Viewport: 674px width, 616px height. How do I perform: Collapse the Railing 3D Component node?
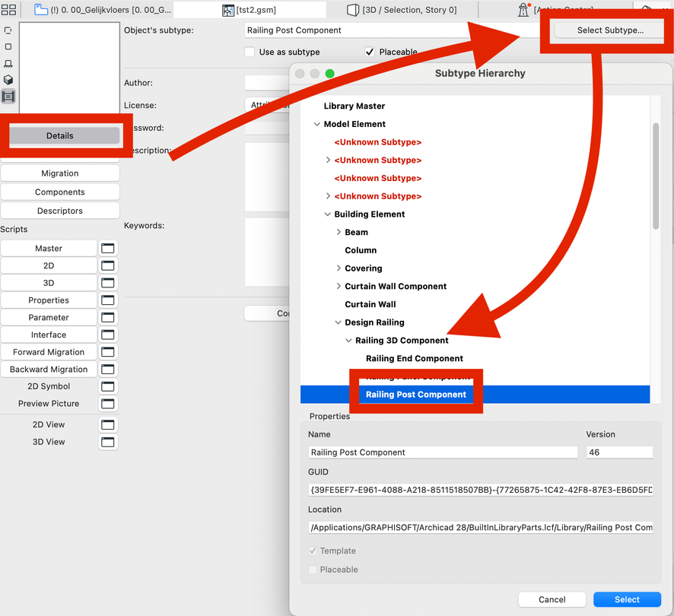pos(348,341)
